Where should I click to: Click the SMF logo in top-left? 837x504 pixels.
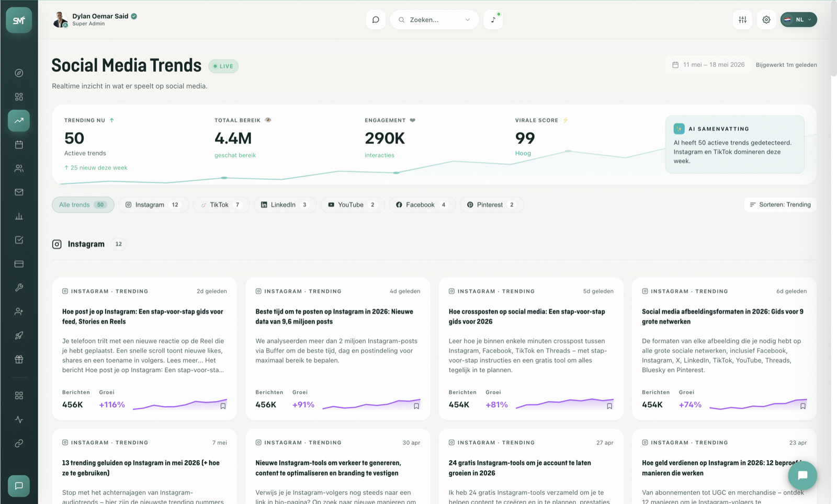(x=19, y=20)
